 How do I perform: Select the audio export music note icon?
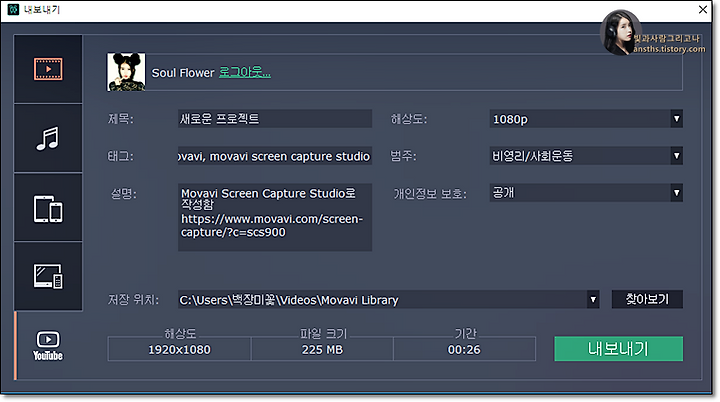[x=48, y=138]
